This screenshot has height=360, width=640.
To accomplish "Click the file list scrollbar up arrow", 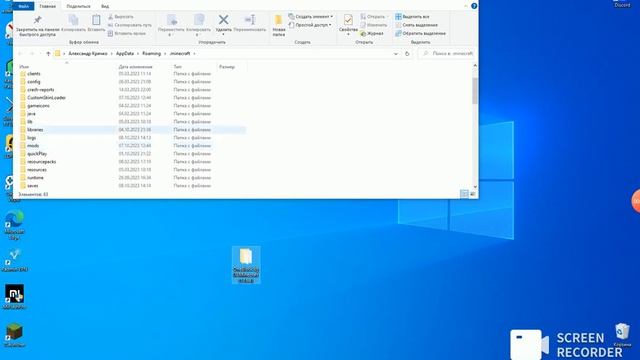I will [475, 66].
